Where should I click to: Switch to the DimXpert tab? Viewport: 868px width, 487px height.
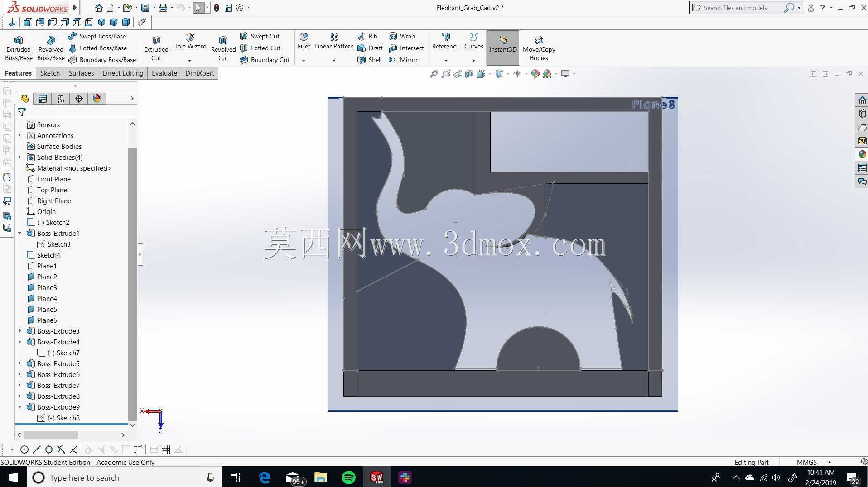[x=200, y=73]
